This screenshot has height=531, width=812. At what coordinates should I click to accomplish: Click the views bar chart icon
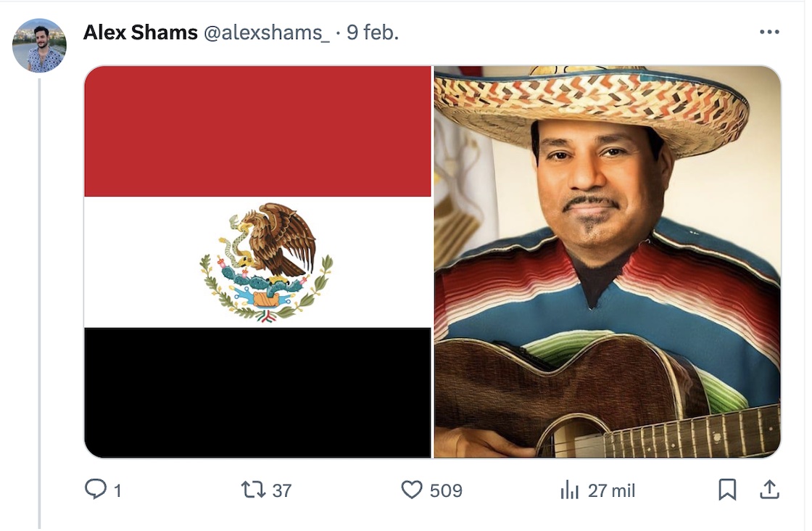click(x=570, y=490)
